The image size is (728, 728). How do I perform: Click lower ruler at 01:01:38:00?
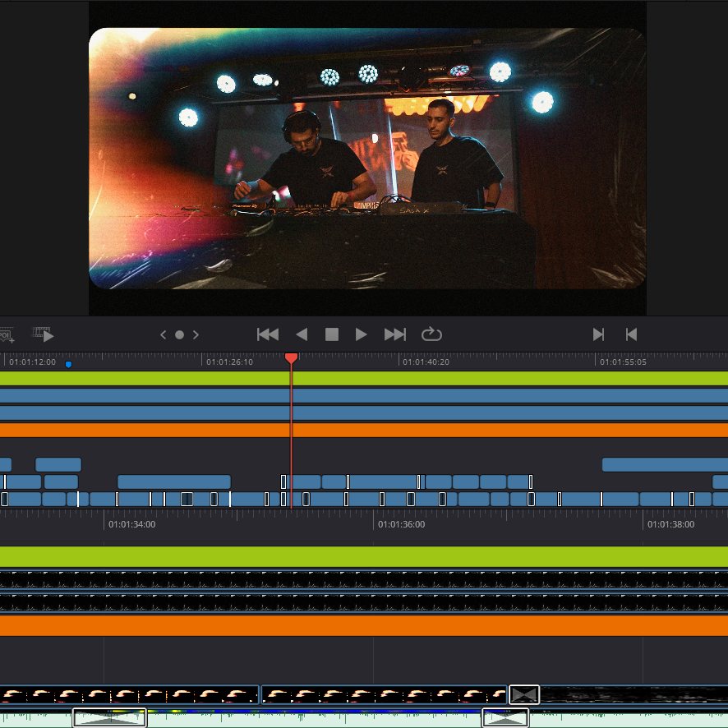point(670,524)
